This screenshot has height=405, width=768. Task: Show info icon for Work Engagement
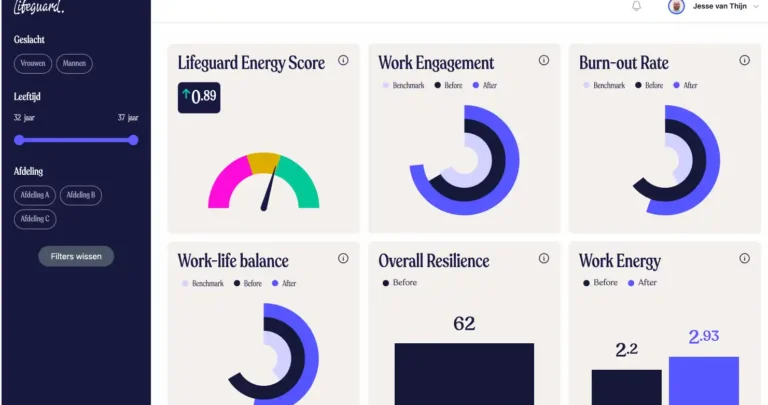544,60
